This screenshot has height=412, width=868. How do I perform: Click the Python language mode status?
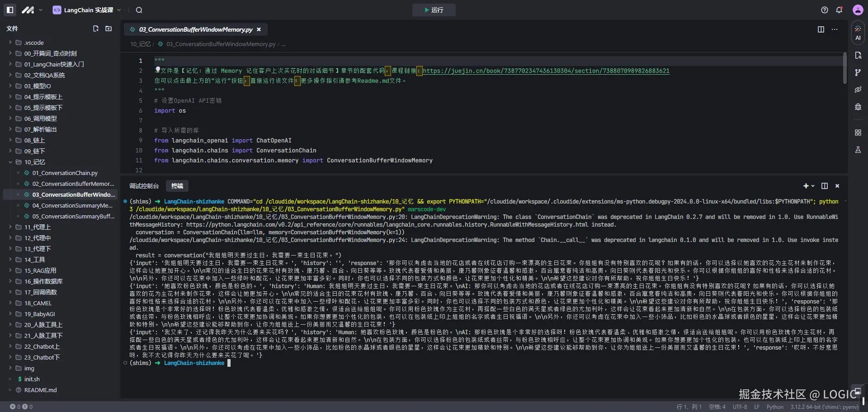coord(775,407)
